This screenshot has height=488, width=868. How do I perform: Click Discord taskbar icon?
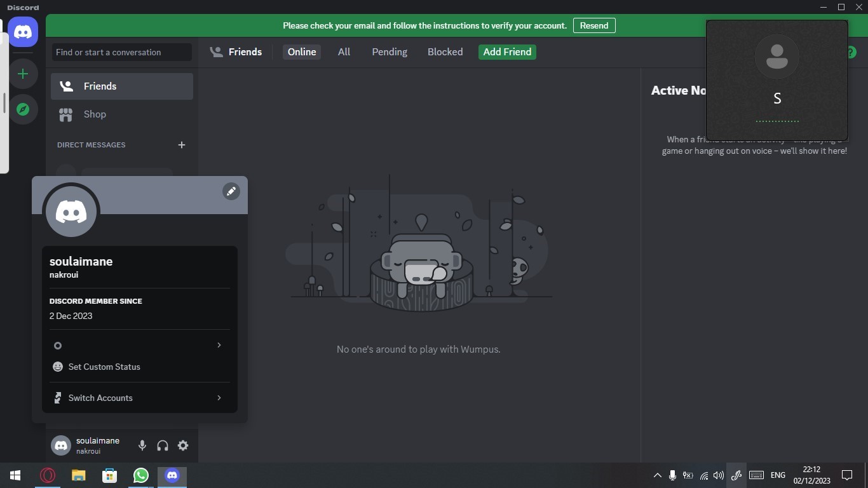172,475
